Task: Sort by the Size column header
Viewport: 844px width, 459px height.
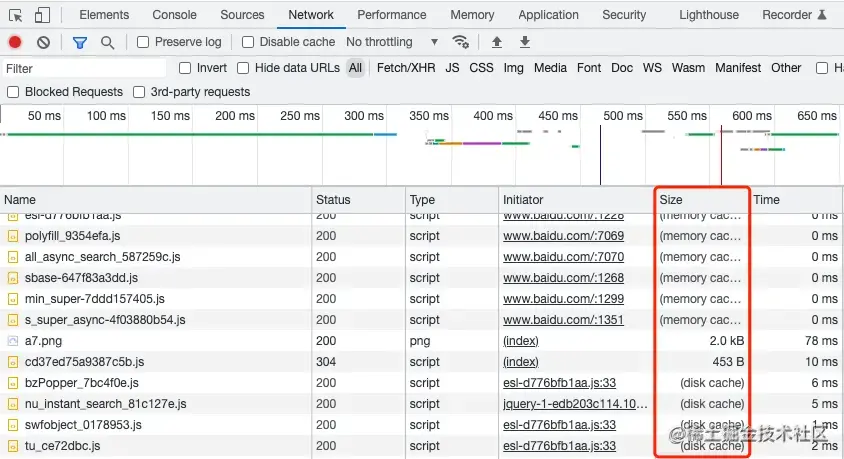Action: [x=701, y=200]
